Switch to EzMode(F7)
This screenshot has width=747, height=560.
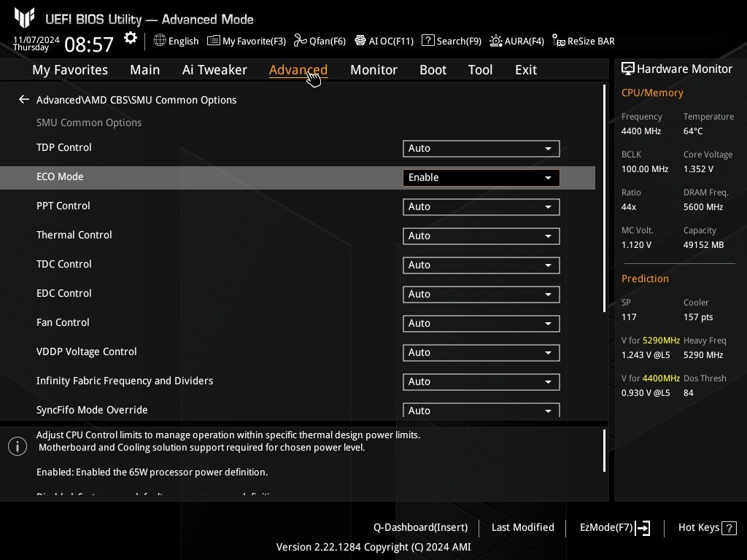pyautogui.click(x=614, y=528)
